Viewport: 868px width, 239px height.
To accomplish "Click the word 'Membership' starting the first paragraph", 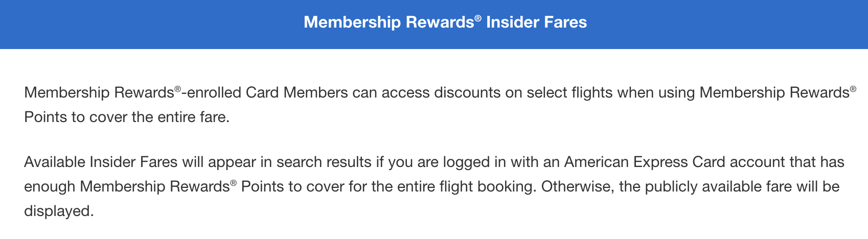I will pyautogui.click(x=67, y=92).
